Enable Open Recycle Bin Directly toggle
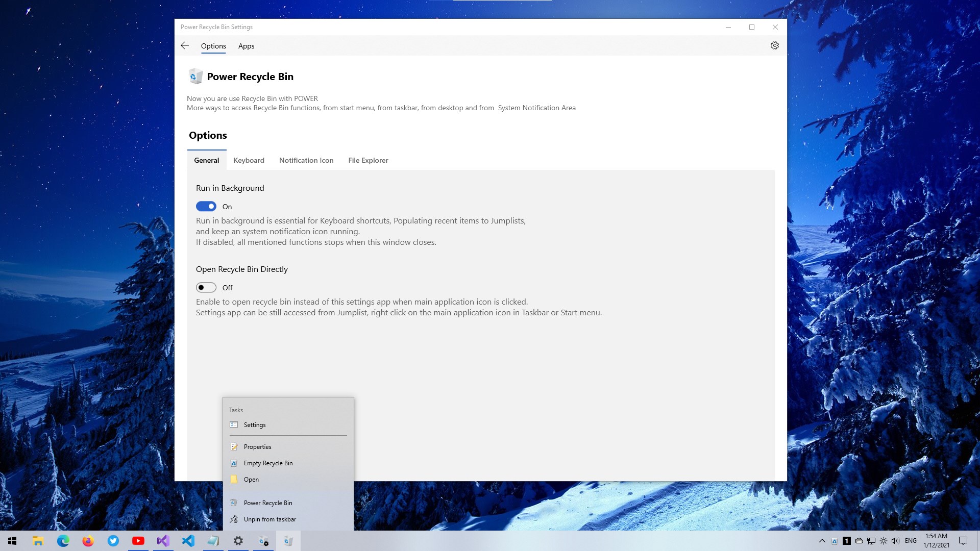This screenshot has width=980, height=551. pyautogui.click(x=206, y=287)
